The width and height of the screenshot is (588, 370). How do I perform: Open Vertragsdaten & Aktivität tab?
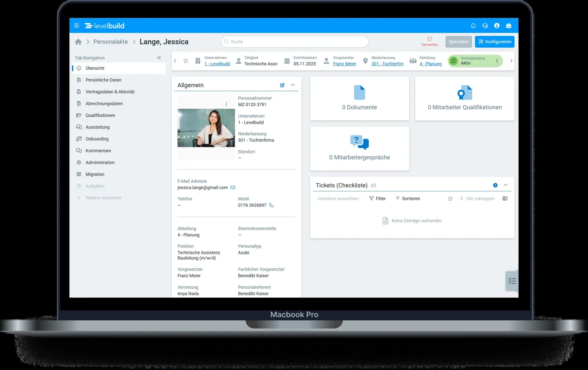click(x=119, y=92)
